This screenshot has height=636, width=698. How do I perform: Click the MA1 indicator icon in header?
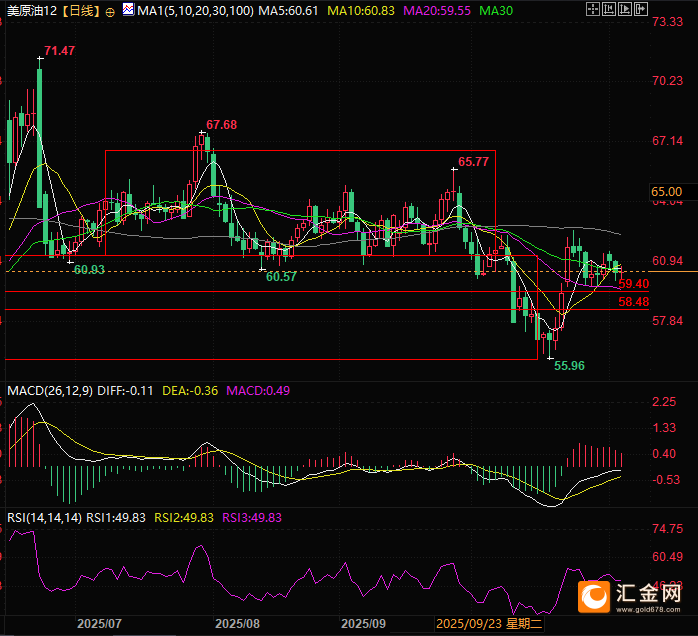click(x=129, y=11)
